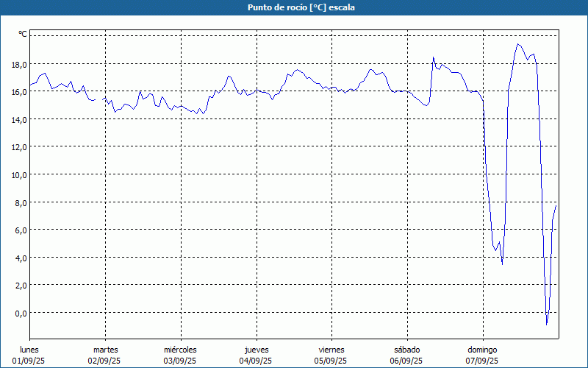The width and height of the screenshot is (588, 368).
Task: Select the 'domingo' day label
Action: pyautogui.click(x=482, y=350)
